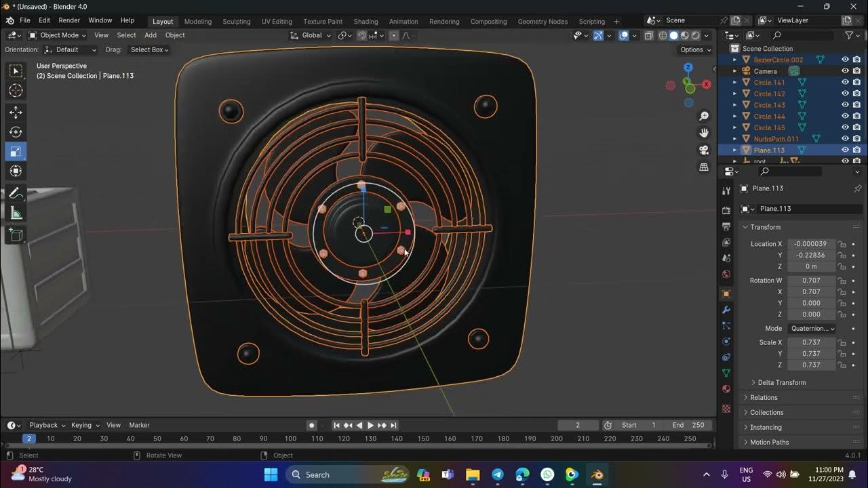868x488 pixels.
Task: Open the Add menu in viewport header
Action: [151, 35]
